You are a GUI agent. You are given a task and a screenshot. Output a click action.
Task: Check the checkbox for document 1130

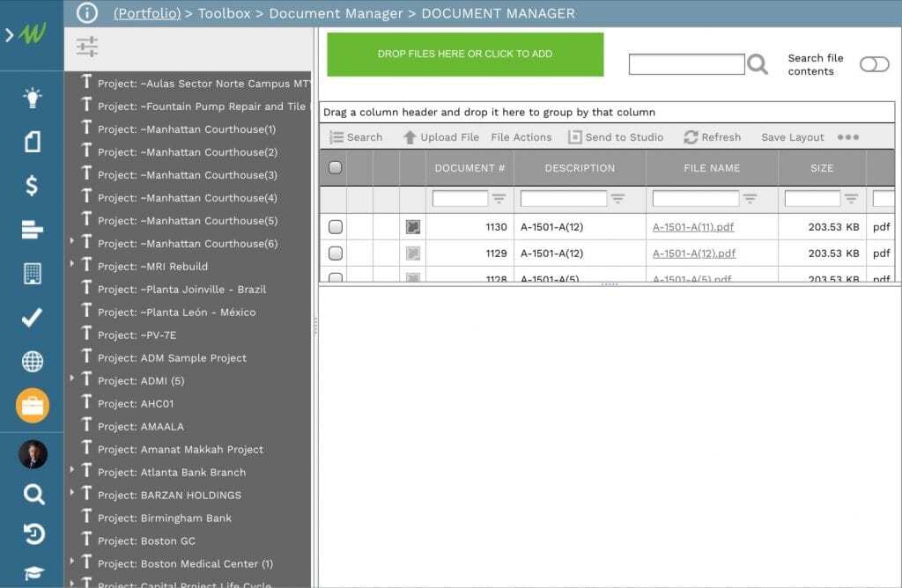[x=336, y=227]
